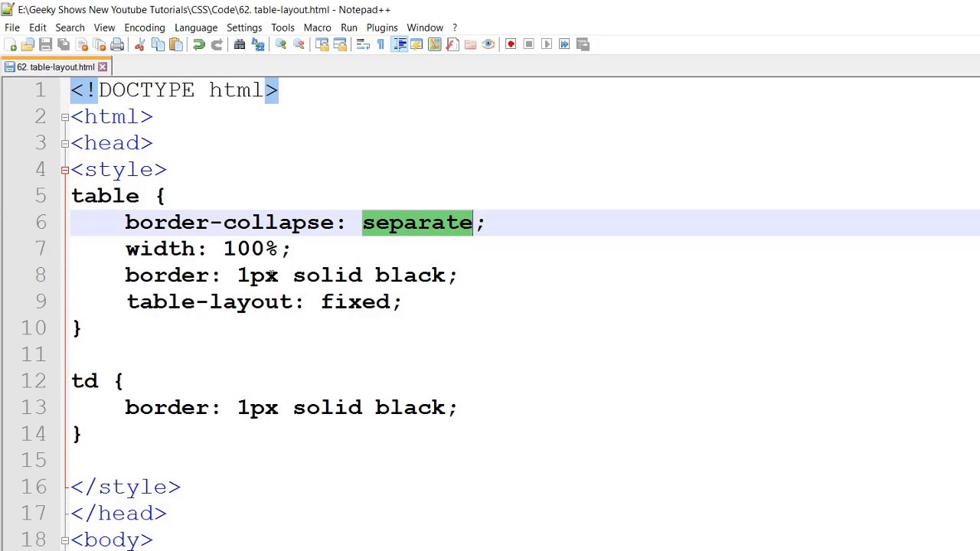Start macro recording with red dot

511,44
